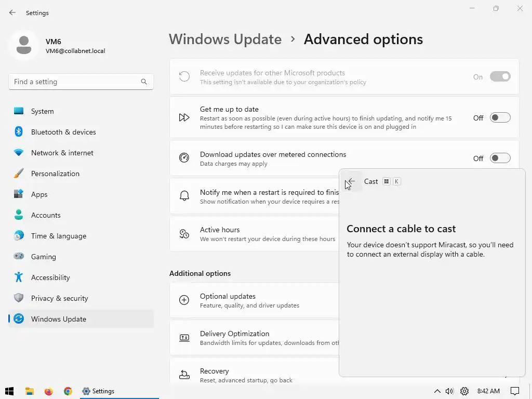This screenshot has height=399, width=532.
Task: Go back using the Settings back arrow
Action: pyautogui.click(x=12, y=12)
